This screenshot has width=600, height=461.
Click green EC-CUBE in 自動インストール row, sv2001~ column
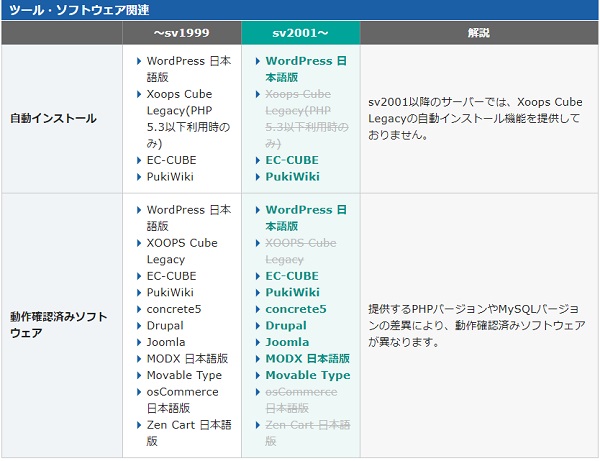coord(292,160)
